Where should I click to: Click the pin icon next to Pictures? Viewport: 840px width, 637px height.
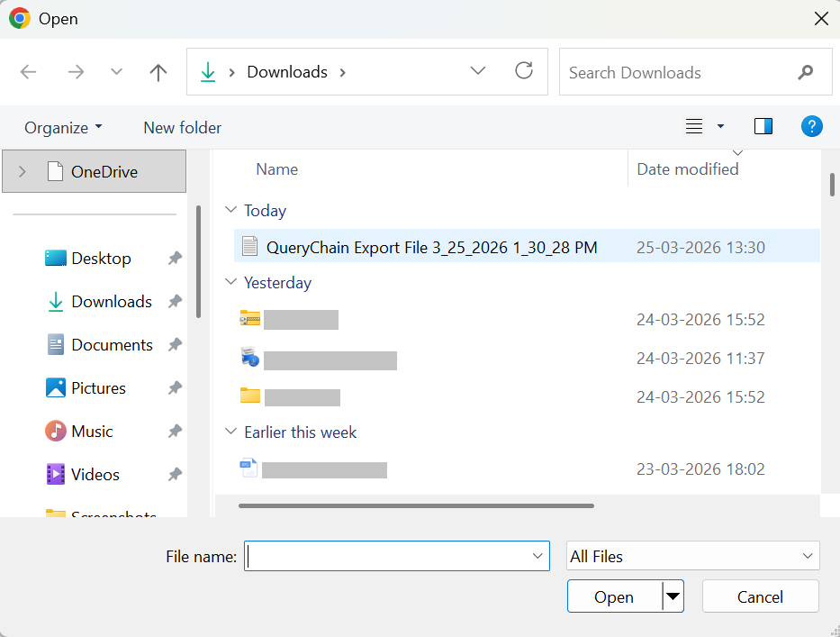175,388
